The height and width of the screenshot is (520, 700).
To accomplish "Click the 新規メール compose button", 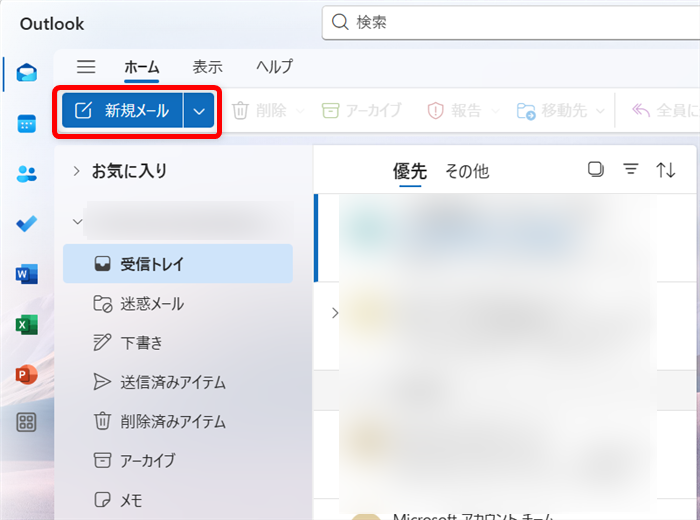I will pos(122,110).
